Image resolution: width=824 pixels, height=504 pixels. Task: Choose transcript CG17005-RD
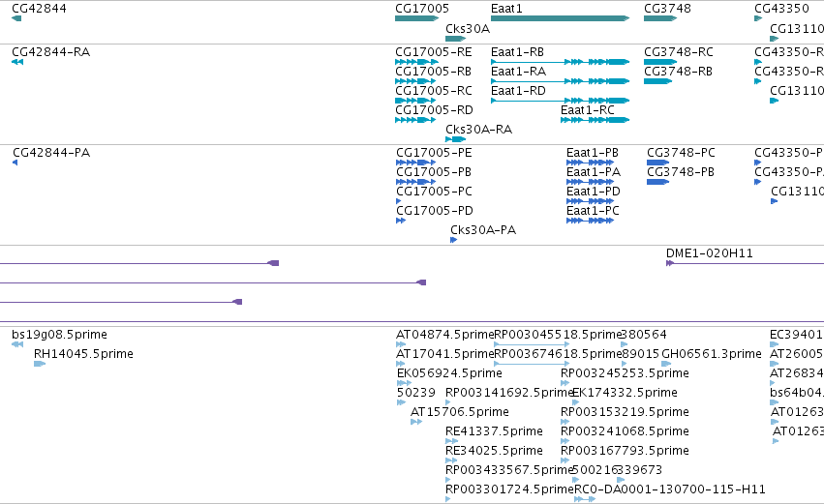(434, 110)
